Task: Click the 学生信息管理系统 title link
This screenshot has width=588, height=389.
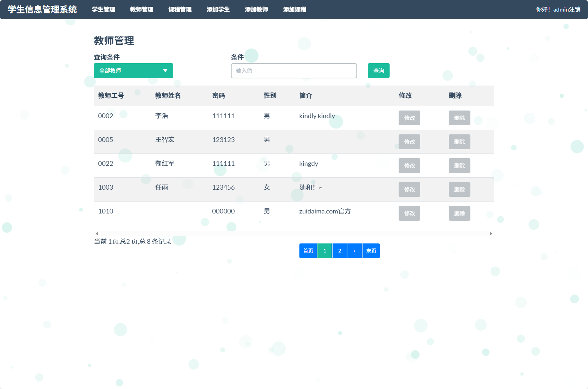Action: [x=41, y=9]
